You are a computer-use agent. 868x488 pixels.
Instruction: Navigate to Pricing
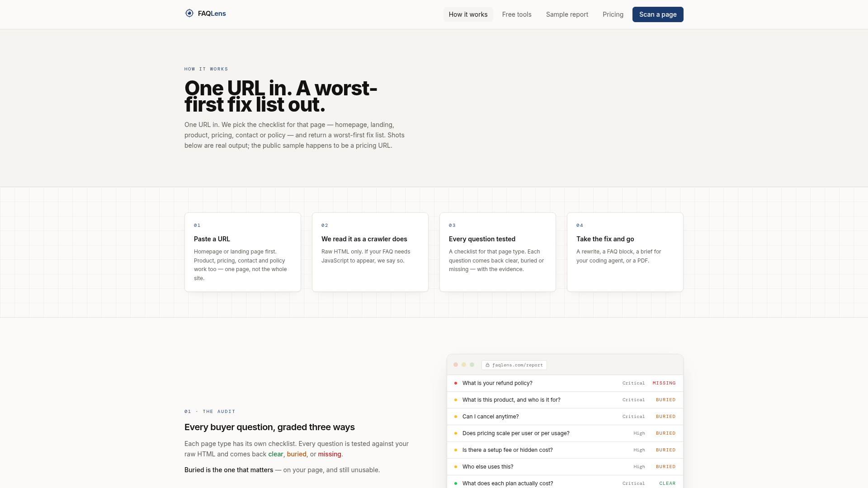(613, 14)
